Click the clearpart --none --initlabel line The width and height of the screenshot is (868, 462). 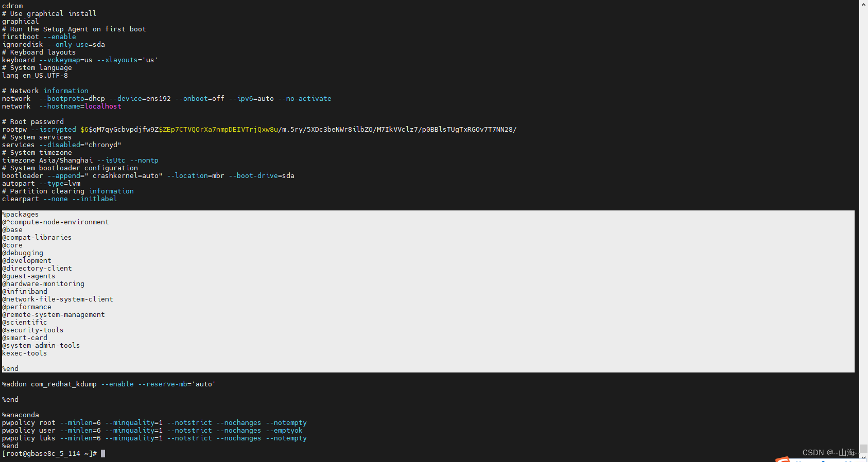pyautogui.click(x=59, y=199)
